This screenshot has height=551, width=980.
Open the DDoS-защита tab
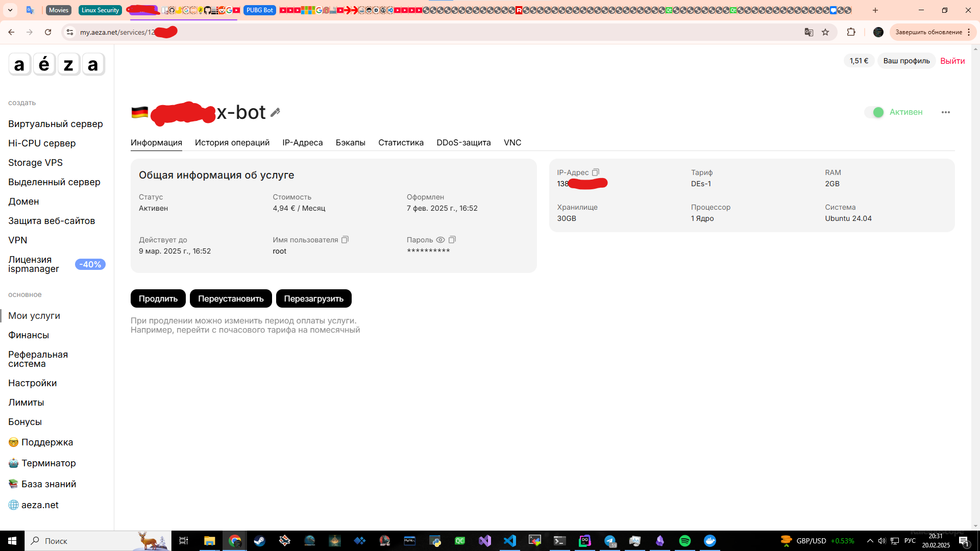coord(463,142)
